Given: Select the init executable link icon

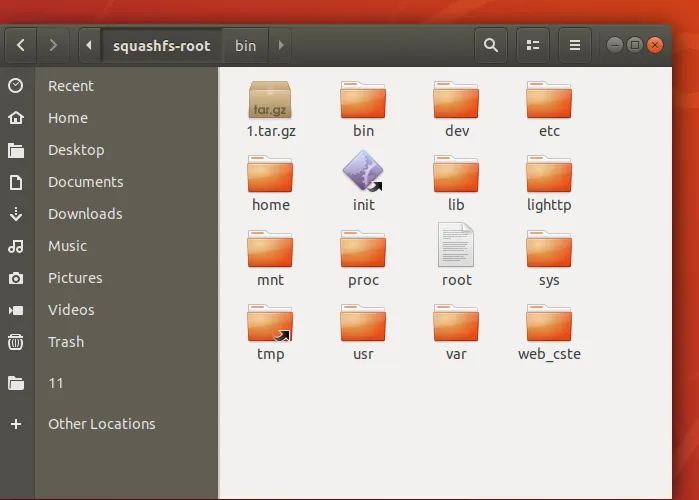Looking at the screenshot, I should pos(363,173).
